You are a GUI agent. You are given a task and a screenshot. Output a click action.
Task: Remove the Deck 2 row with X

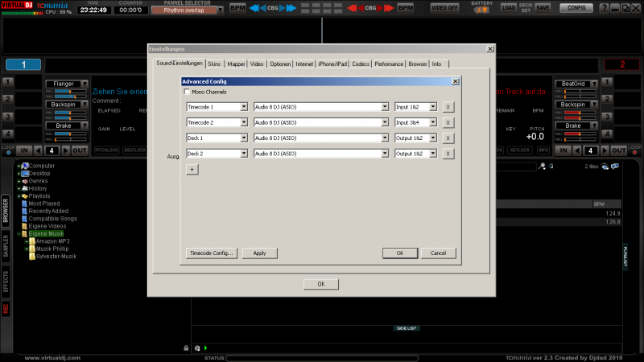click(x=448, y=154)
